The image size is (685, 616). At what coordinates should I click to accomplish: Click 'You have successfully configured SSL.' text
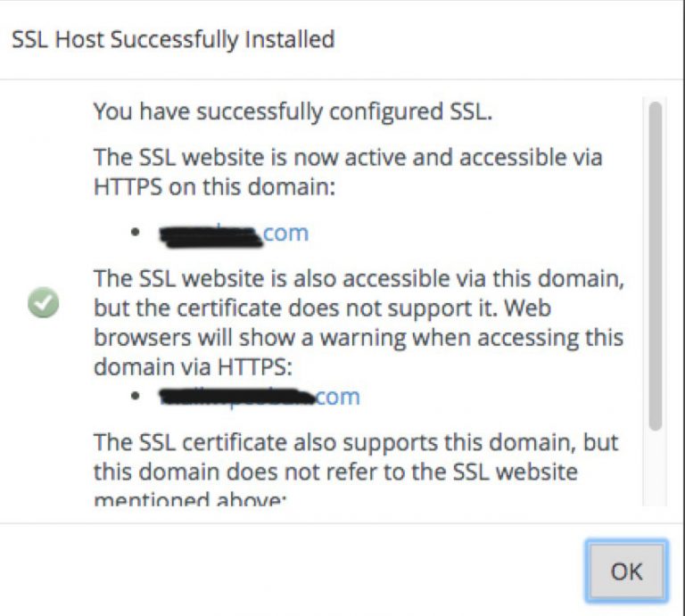pos(293,111)
